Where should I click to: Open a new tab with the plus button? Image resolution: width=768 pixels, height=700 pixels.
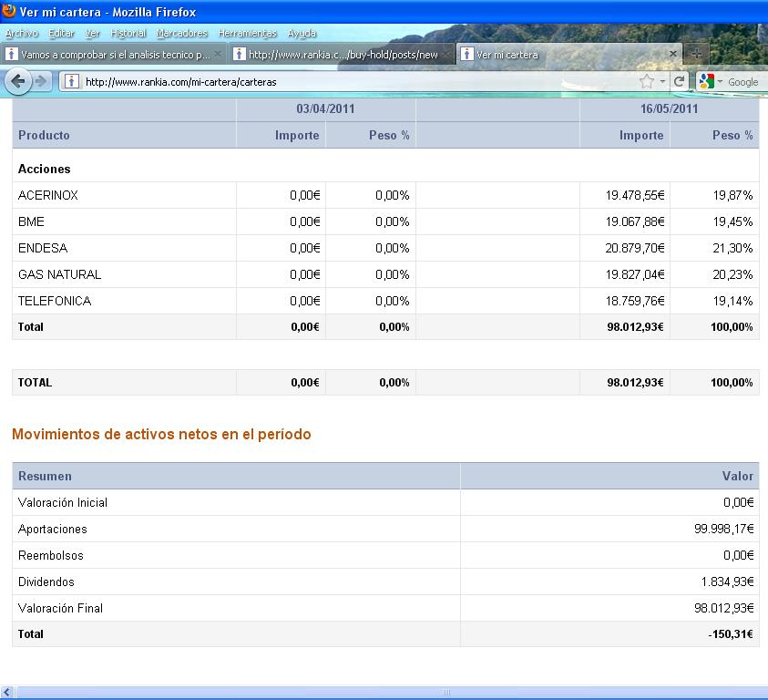pos(696,54)
